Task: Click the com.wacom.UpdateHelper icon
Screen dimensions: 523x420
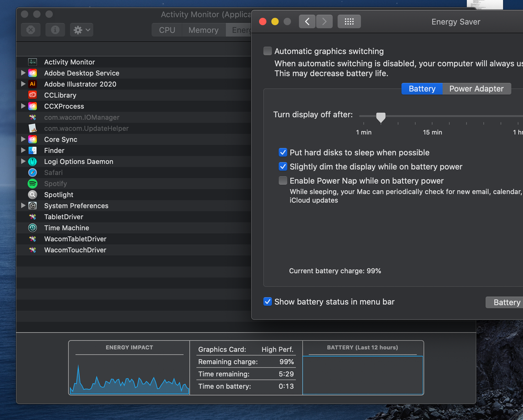Action: pyautogui.click(x=32, y=128)
